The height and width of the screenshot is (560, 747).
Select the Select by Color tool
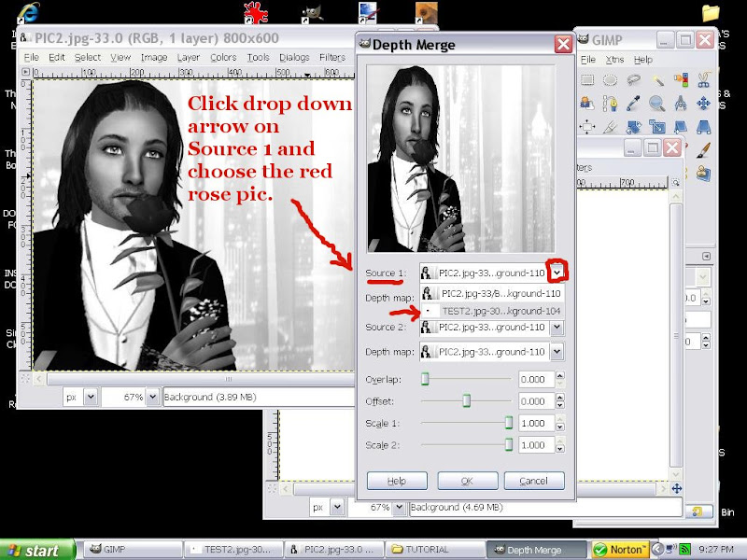(x=681, y=80)
